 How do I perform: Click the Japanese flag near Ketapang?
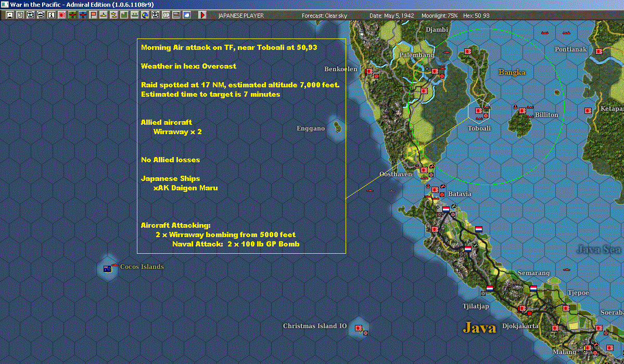[x=588, y=111]
